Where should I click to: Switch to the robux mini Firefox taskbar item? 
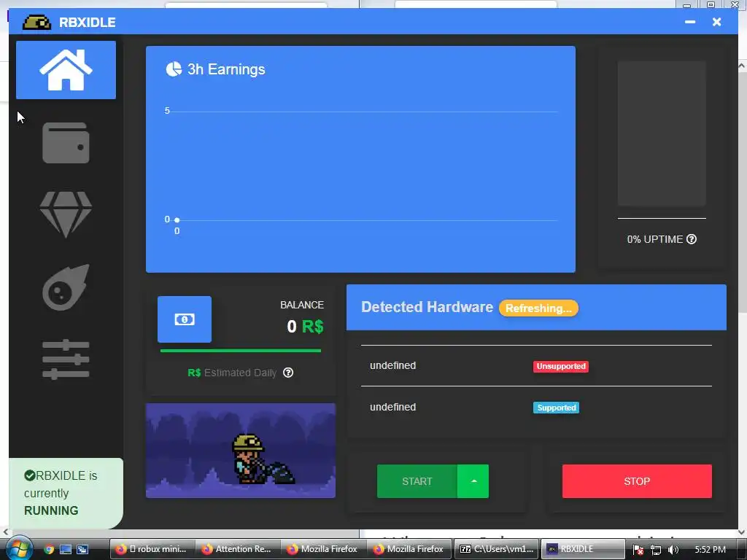coord(152,549)
